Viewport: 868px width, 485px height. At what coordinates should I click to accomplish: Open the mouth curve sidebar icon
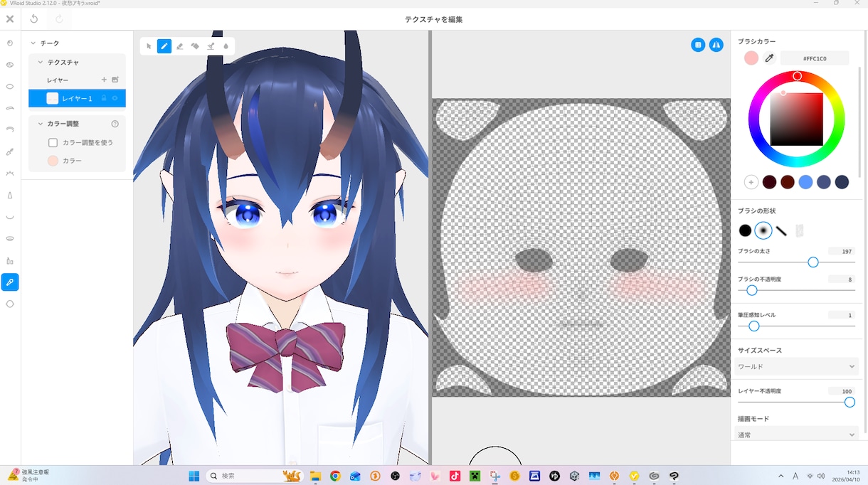click(10, 217)
